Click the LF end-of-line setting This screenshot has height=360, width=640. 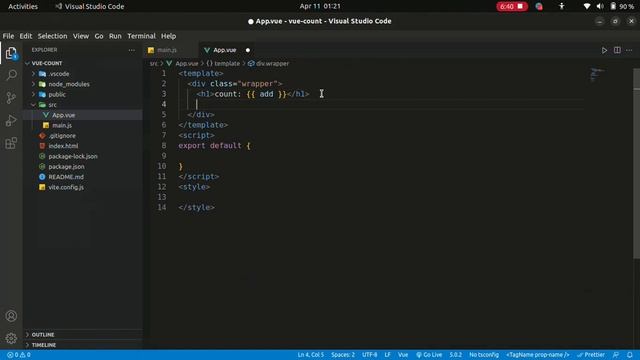[387, 355]
